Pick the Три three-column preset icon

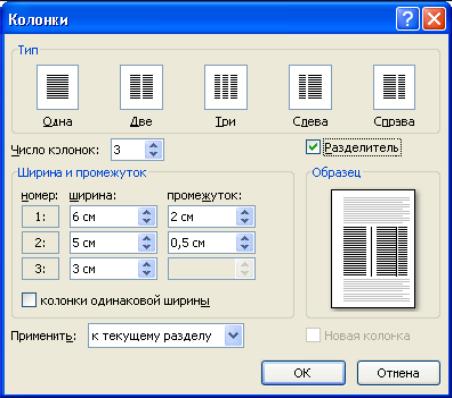click(226, 87)
